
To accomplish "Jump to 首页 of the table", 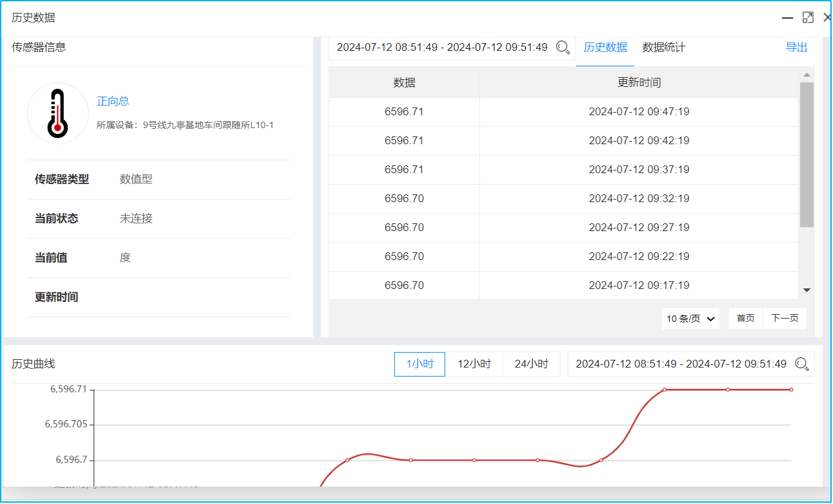I will coord(745,319).
